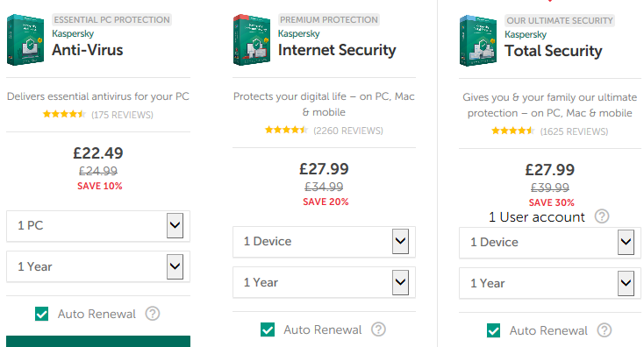Click star rating under Anti-Virus description
The width and height of the screenshot is (644, 347).
coord(64,114)
